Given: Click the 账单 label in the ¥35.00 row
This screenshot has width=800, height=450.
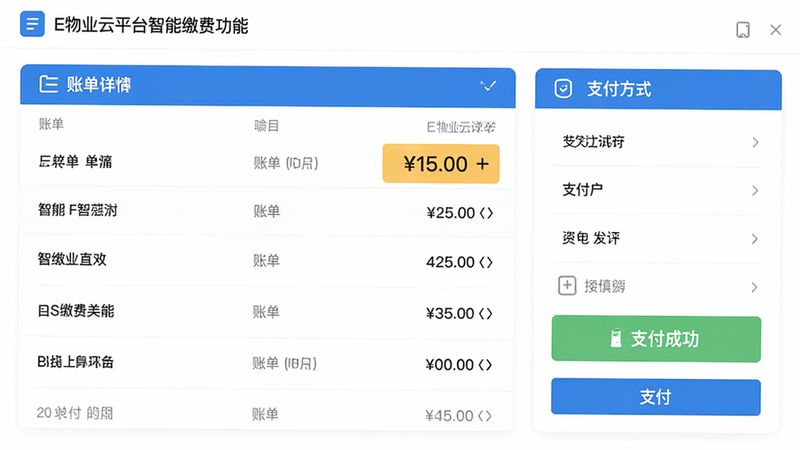Looking at the screenshot, I should point(266,312).
